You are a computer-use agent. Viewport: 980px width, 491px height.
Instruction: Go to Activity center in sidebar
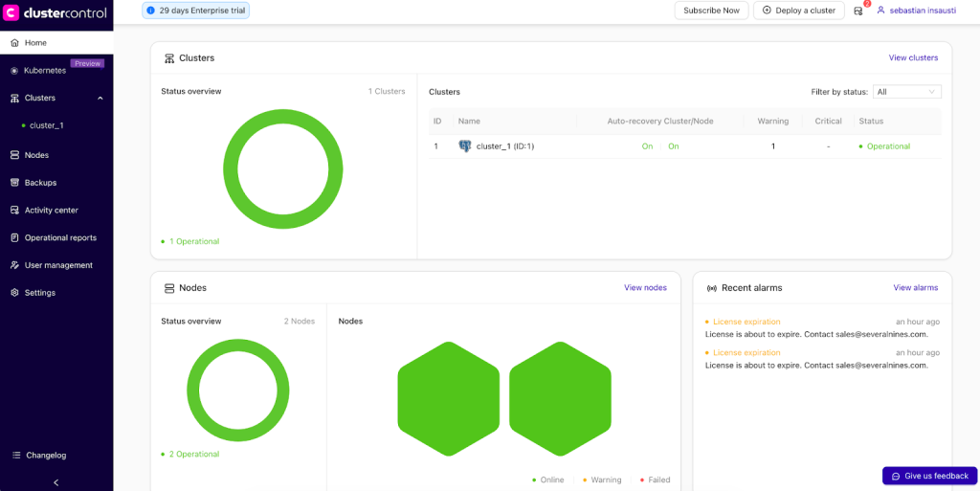tap(51, 211)
